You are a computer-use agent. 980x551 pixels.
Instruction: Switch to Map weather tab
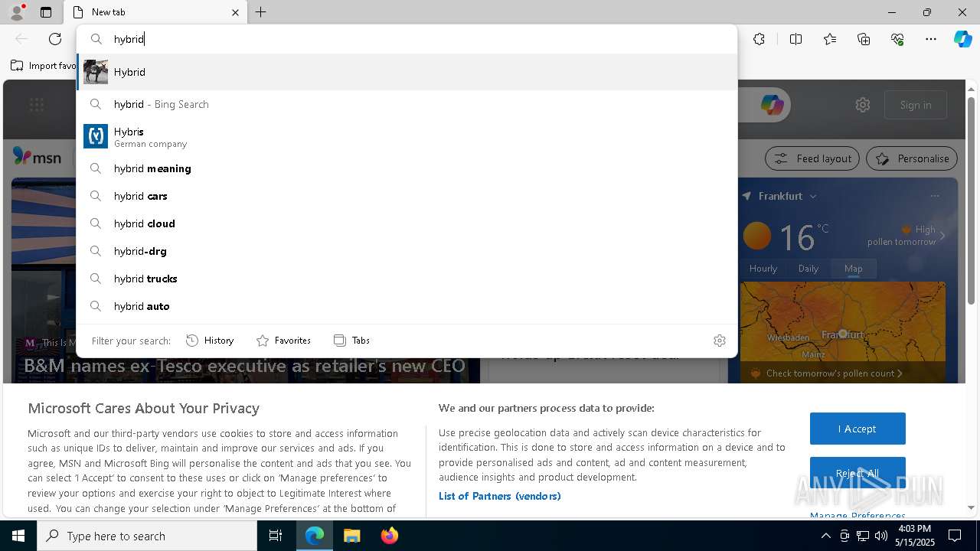click(x=853, y=269)
